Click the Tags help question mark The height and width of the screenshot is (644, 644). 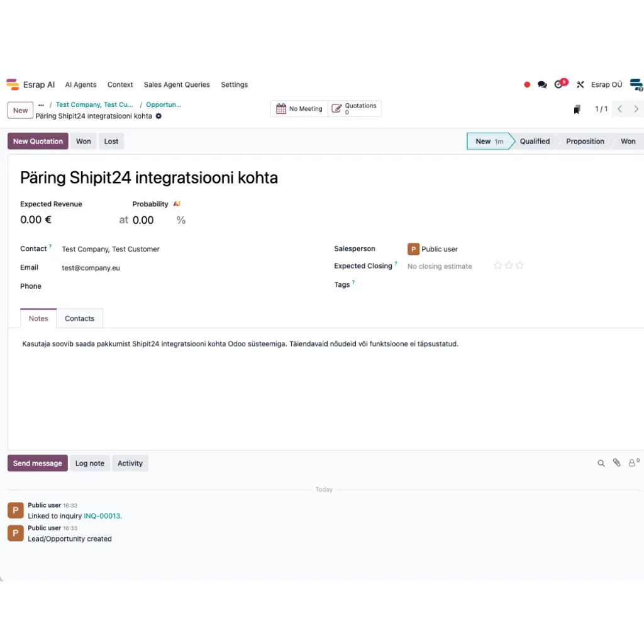point(353,282)
